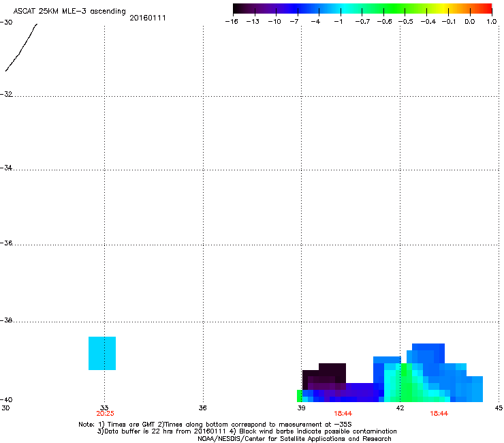Click the color bar label -4

[315, 22]
